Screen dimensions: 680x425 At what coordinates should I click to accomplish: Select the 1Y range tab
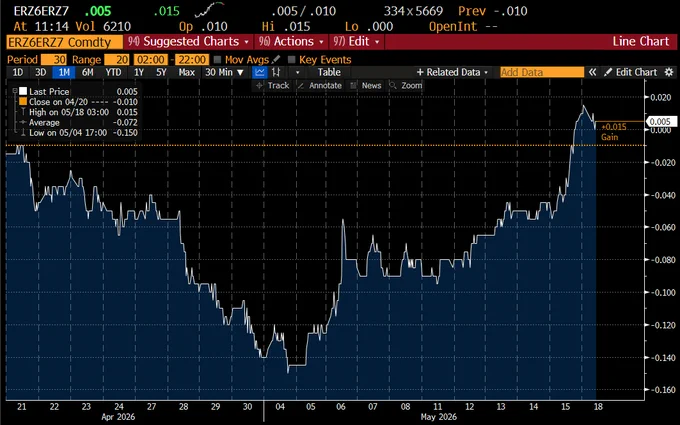(x=138, y=72)
